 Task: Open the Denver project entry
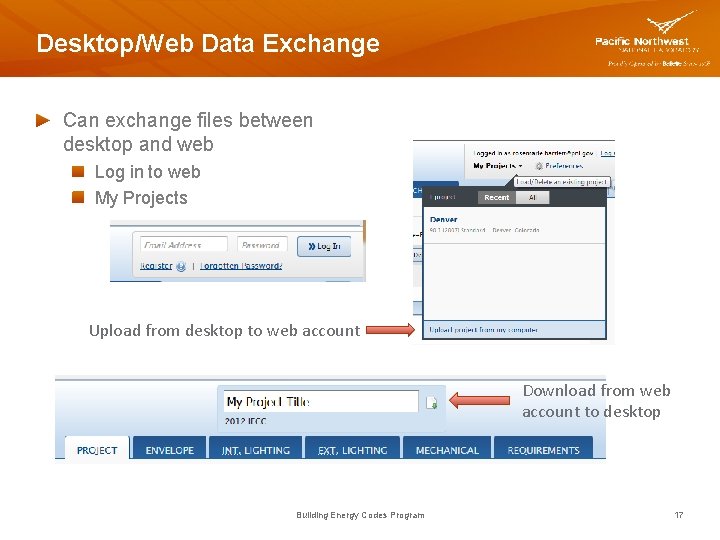pos(514,224)
